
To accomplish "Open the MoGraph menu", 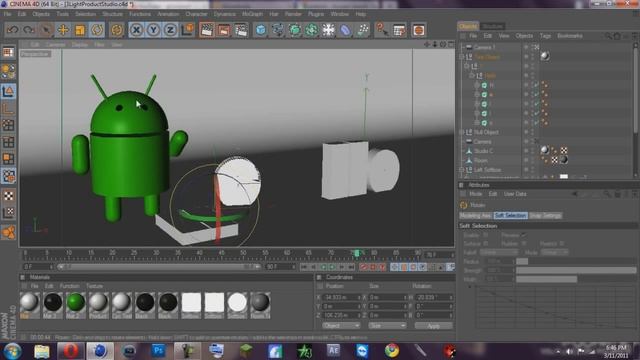I will (253, 14).
